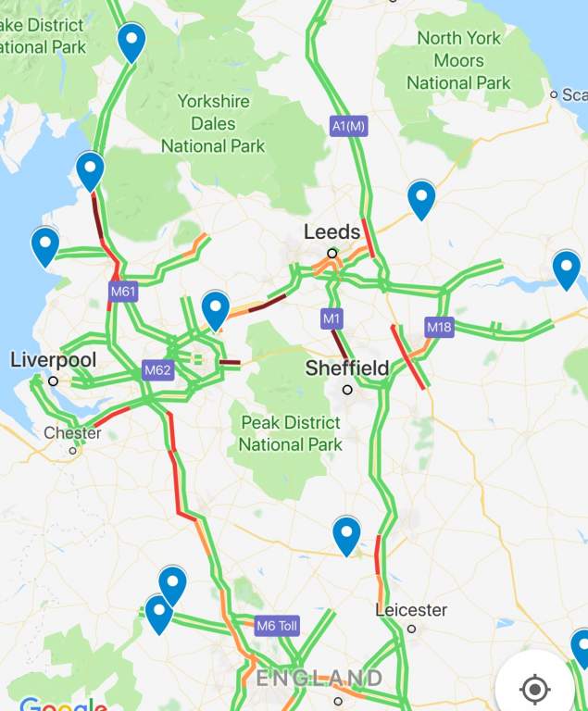
Task: Click the M6 Toll road shield
Action: click(x=277, y=626)
